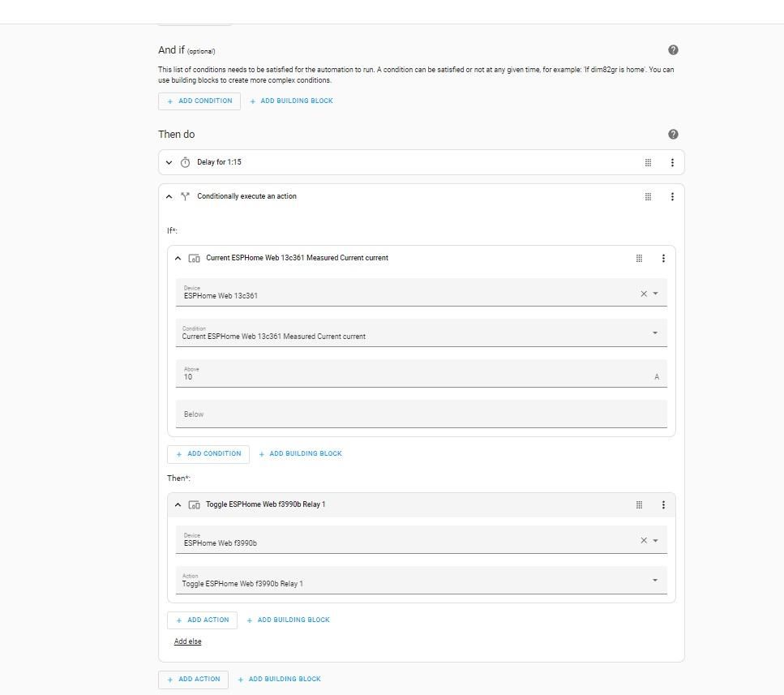Click Add Condition under And if
Viewport: 784px width, 695px height.
click(x=199, y=101)
